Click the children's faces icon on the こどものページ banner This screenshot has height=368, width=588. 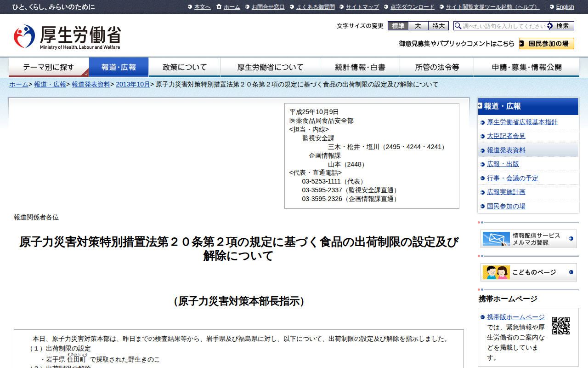pos(496,272)
